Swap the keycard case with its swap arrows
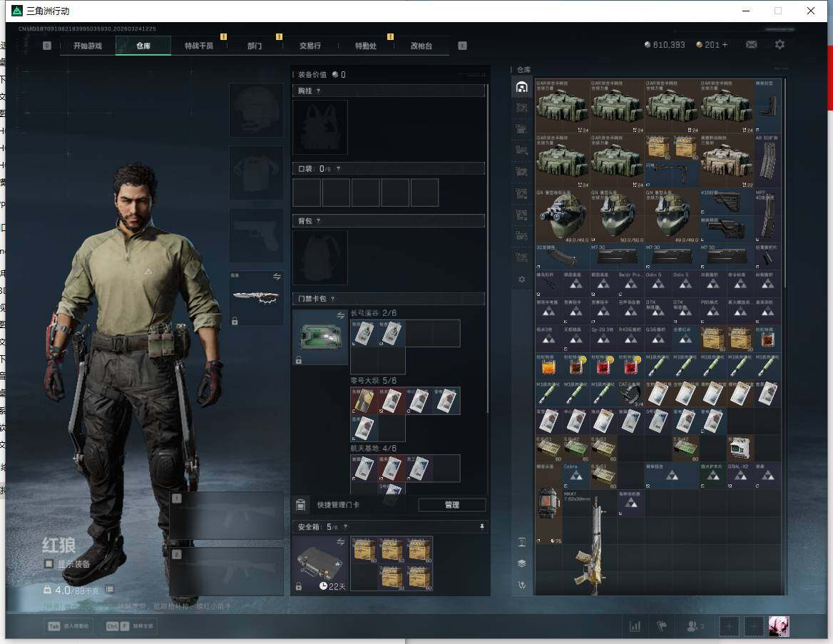The height and width of the screenshot is (644, 833). 340,316
